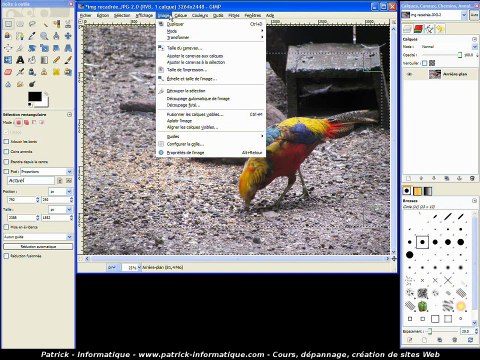The height and width of the screenshot is (360, 480).
Task: Select the Color Picker eyedropper tool
Action: [x=32, y=36]
